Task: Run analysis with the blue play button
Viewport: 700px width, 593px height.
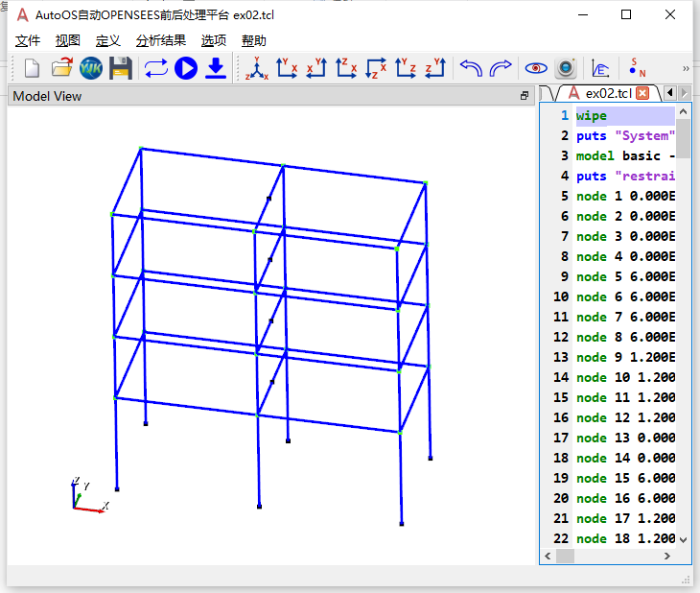Action: coord(186,68)
